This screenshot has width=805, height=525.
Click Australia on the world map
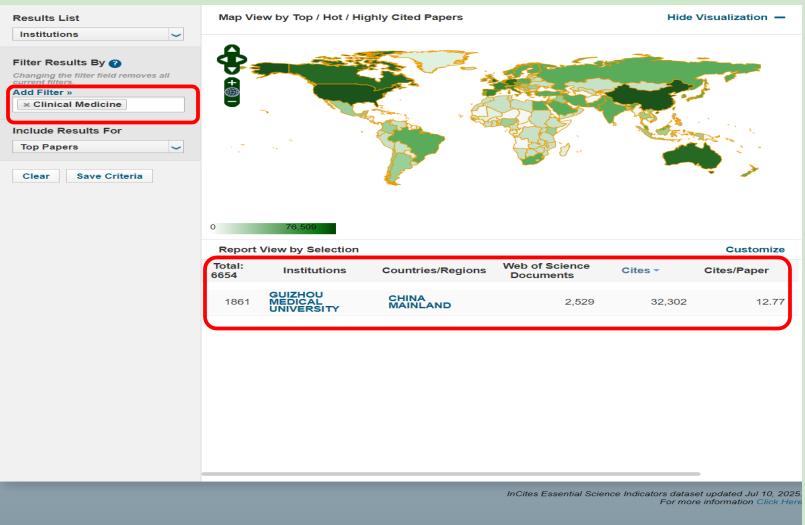(692, 156)
